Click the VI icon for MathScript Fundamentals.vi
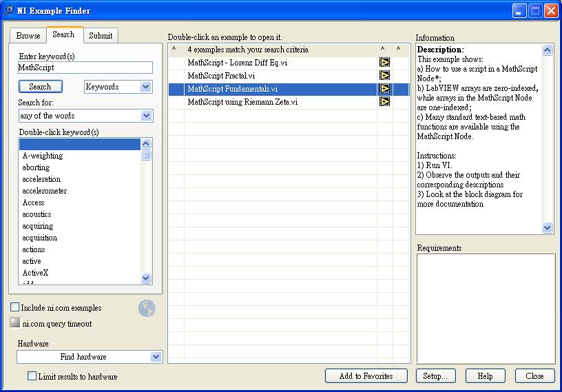The height and width of the screenshot is (392, 562). (384, 89)
